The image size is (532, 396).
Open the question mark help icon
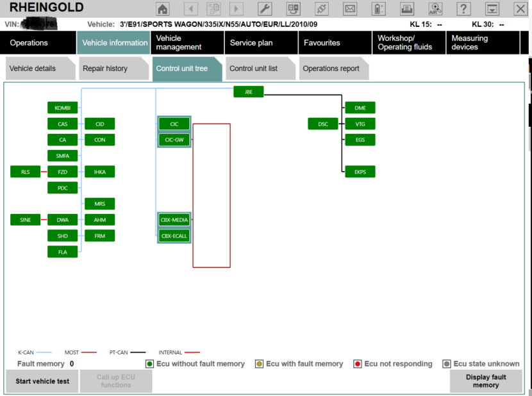[463, 9]
